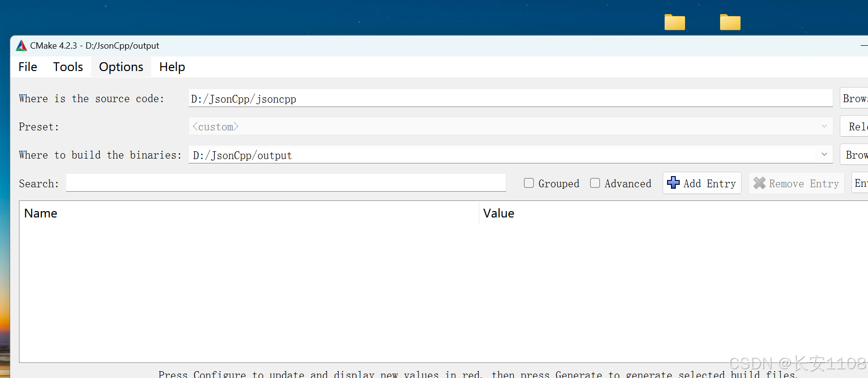The height and width of the screenshot is (378, 868).
Task: Open the first desktop folder icon
Action: coord(675,22)
